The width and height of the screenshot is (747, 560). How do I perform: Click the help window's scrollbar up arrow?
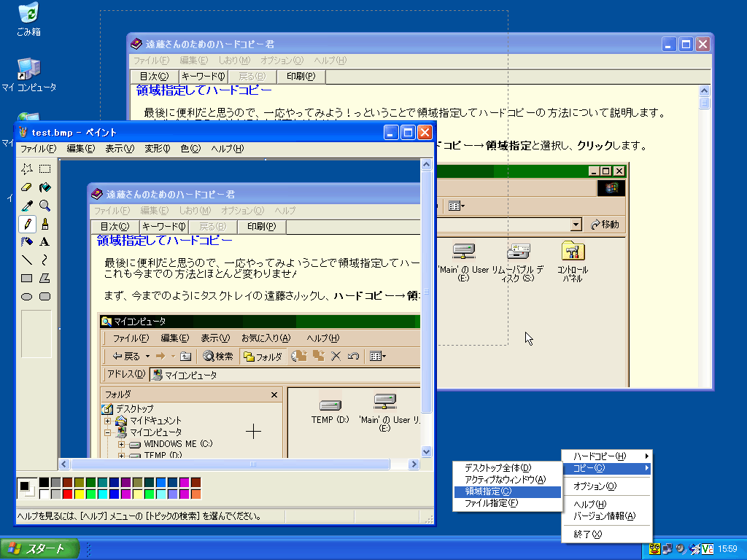pos(704,91)
